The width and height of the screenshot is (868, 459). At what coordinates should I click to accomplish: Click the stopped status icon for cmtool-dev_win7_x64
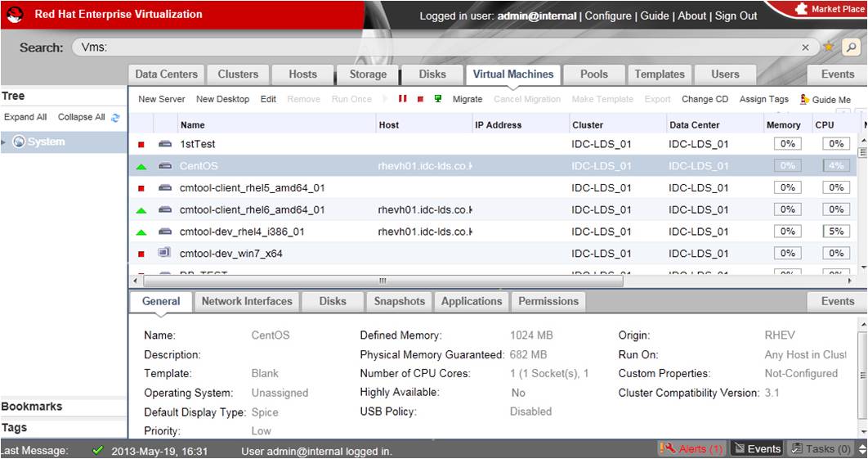(141, 254)
